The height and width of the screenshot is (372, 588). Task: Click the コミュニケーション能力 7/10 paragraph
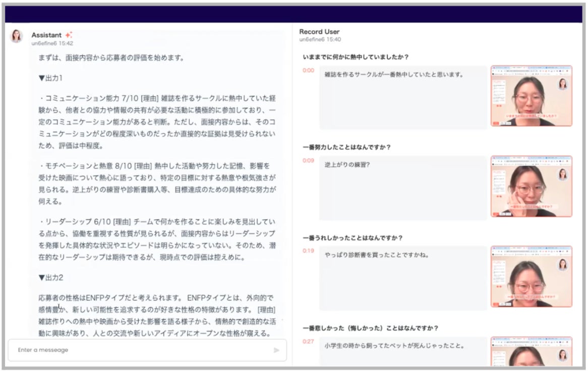157,122
